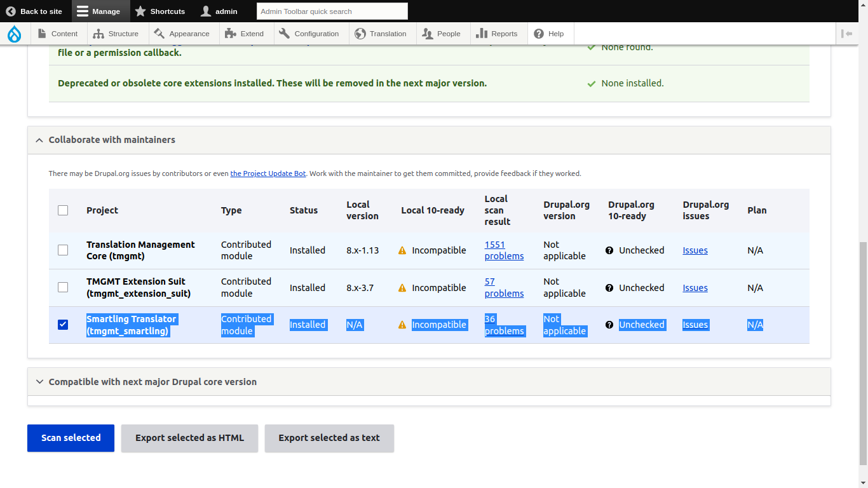
Task: Check the Translation Management Core checkbox
Action: click(63, 250)
